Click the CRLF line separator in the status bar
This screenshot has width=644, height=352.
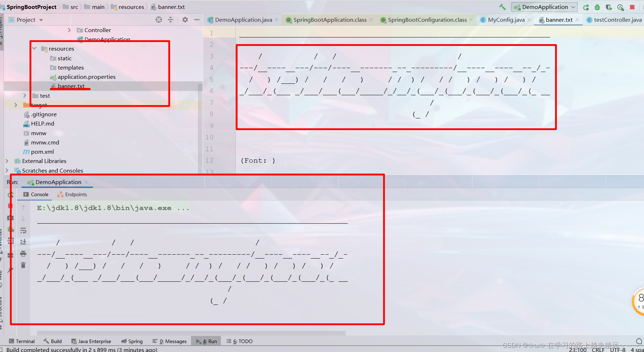[598, 350]
